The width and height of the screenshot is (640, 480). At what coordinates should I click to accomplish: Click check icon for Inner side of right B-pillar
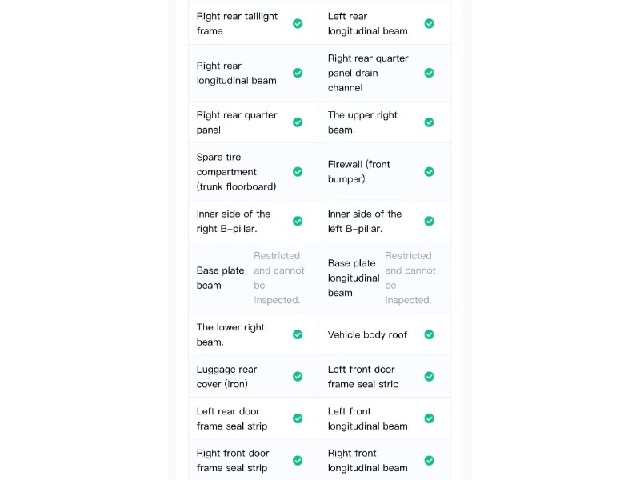click(298, 221)
